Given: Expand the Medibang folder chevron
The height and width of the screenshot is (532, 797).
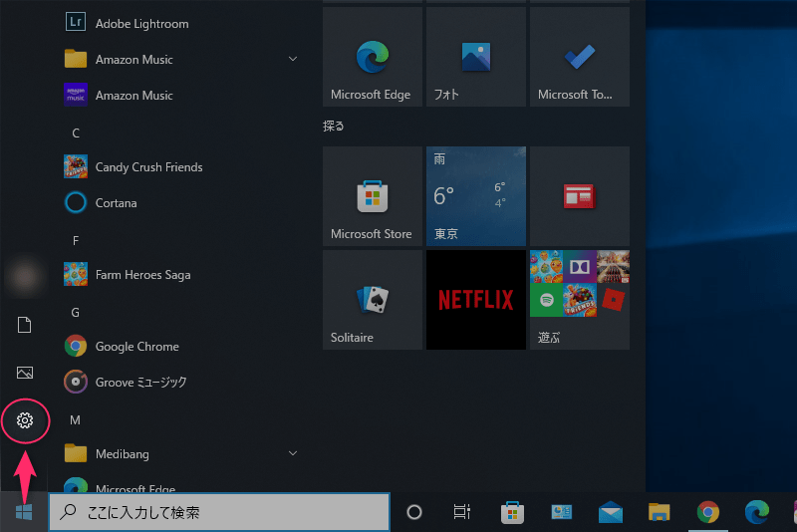Looking at the screenshot, I should [x=293, y=453].
